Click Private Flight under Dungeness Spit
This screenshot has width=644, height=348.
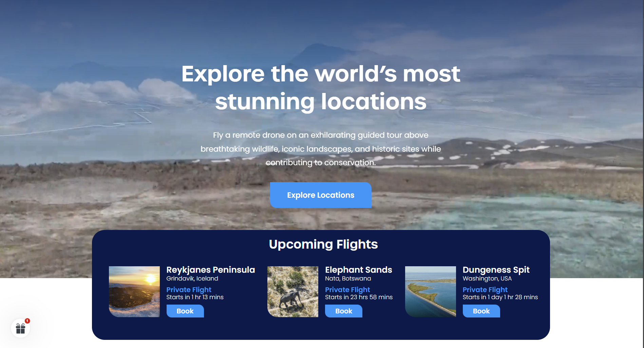[485, 290]
